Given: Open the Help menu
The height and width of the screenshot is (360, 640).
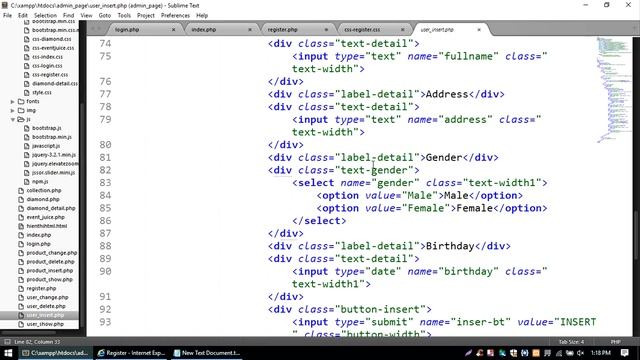Looking at the screenshot, I should pos(202,16).
